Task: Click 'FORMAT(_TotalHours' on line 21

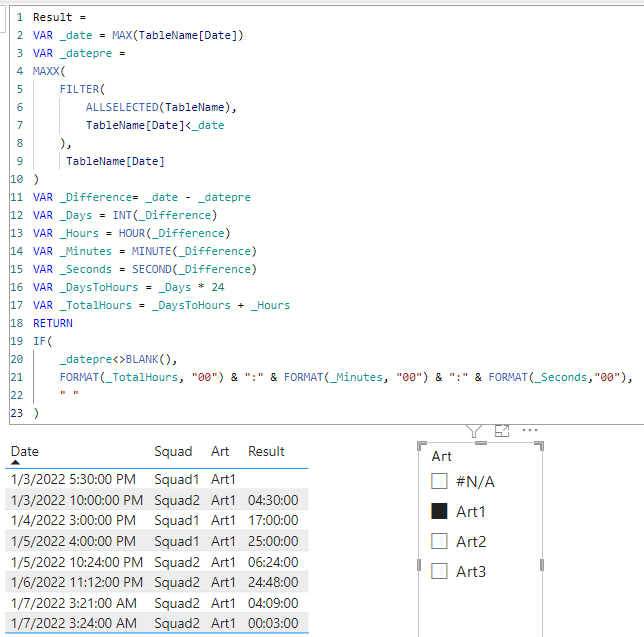Action: click(118, 377)
